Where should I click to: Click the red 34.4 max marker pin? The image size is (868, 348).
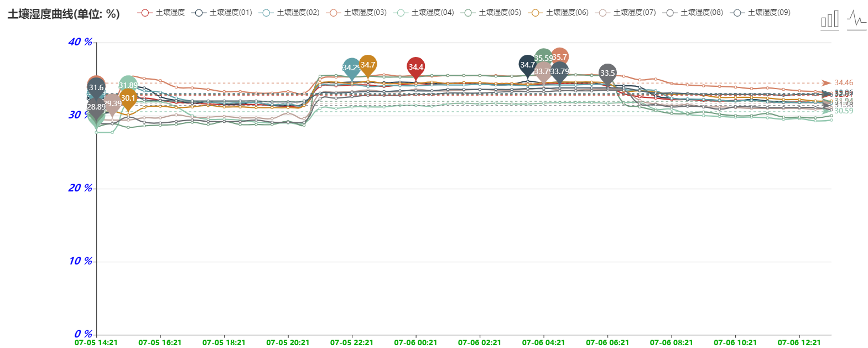(415, 66)
